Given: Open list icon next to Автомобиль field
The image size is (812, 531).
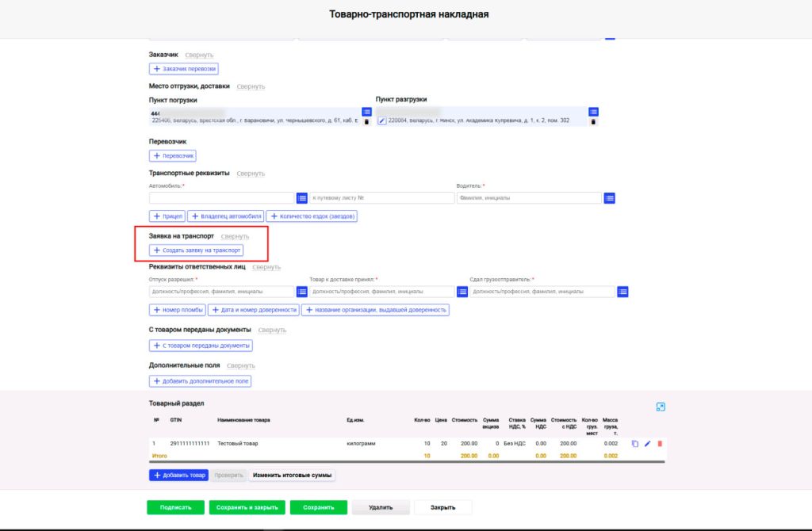Looking at the screenshot, I should click(x=302, y=198).
